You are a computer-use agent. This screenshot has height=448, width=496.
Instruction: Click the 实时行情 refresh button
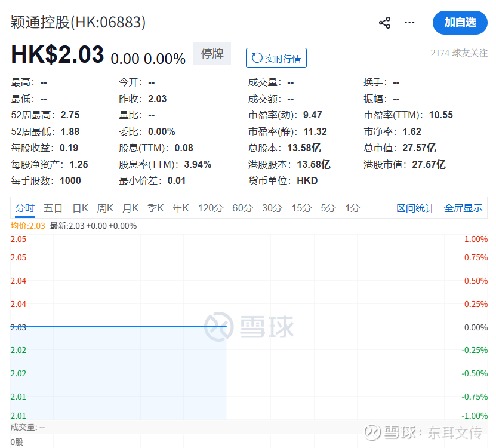276,58
